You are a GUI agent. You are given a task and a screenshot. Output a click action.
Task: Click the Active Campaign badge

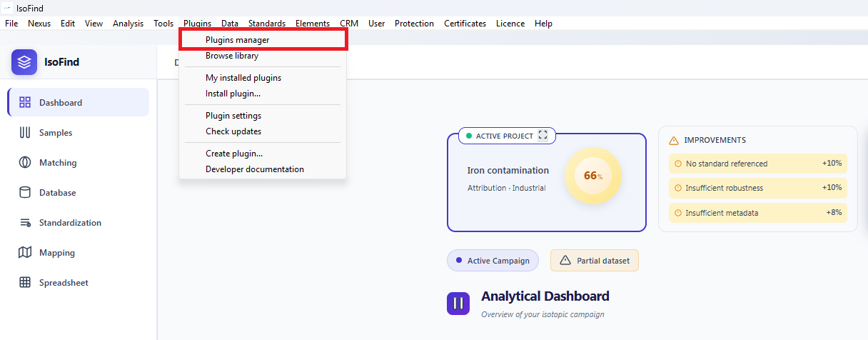point(493,261)
